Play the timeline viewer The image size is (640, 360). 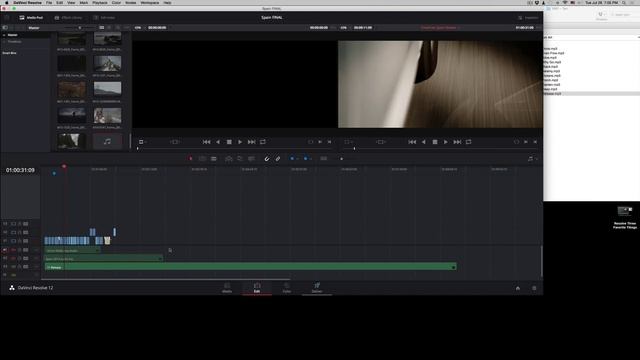(x=446, y=142)
